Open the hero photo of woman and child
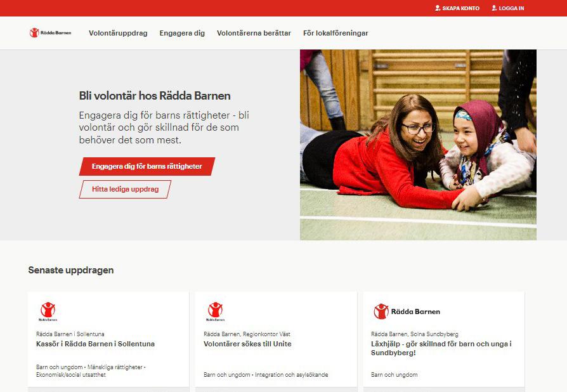Screen dimensions: 567x392 click(418, 145)
